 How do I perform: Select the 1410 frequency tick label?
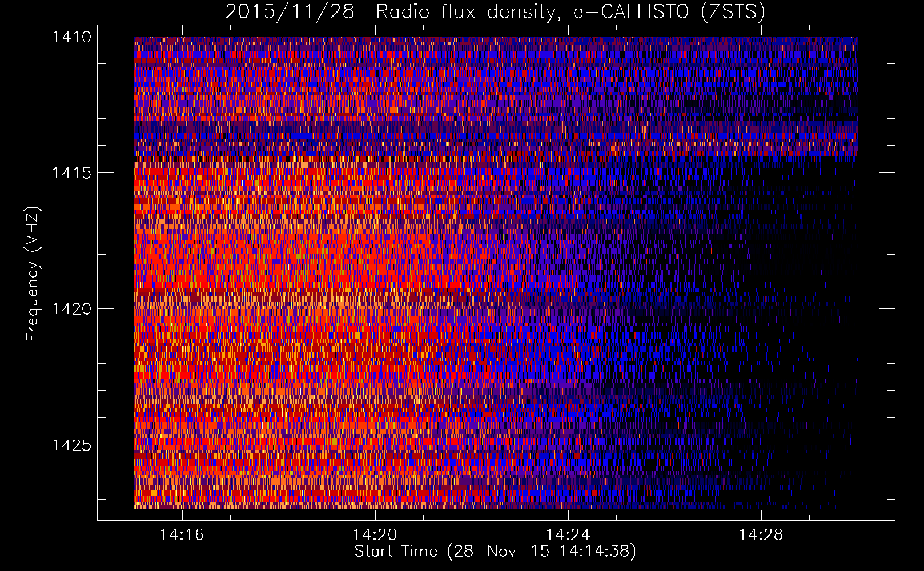[71, 37]
